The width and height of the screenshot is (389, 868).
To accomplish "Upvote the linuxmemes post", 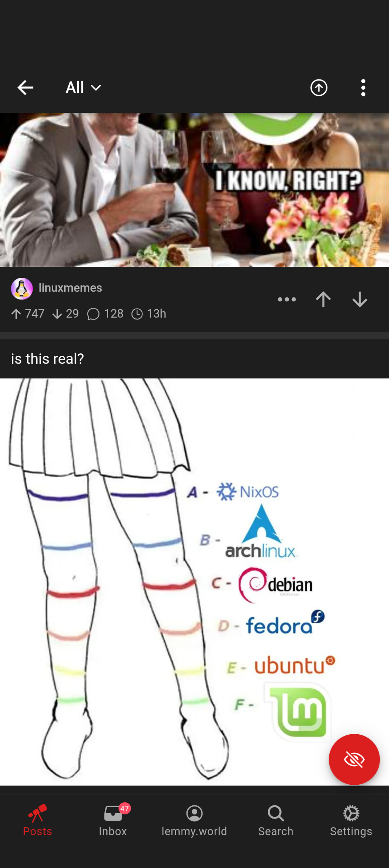I will click(x=323, y=299).
